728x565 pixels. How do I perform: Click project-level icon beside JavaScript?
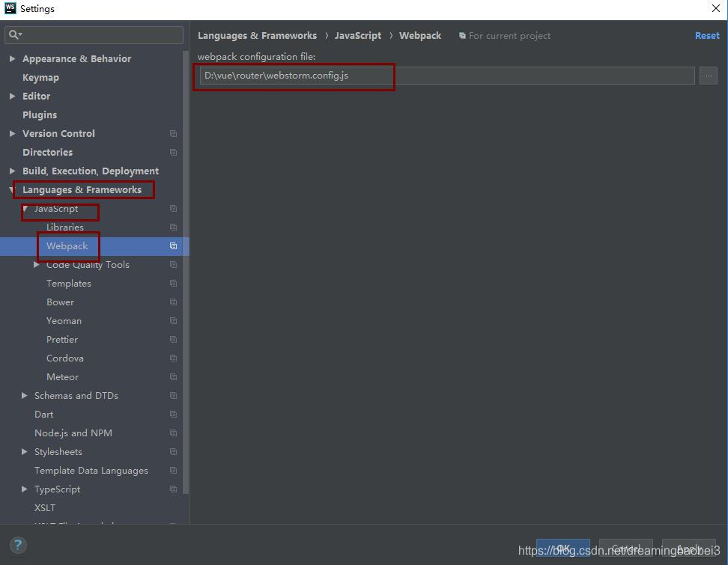[173, 208]
